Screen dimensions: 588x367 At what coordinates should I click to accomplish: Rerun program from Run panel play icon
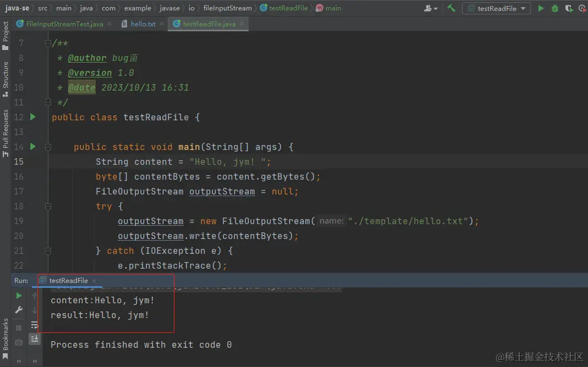[19, 296]
